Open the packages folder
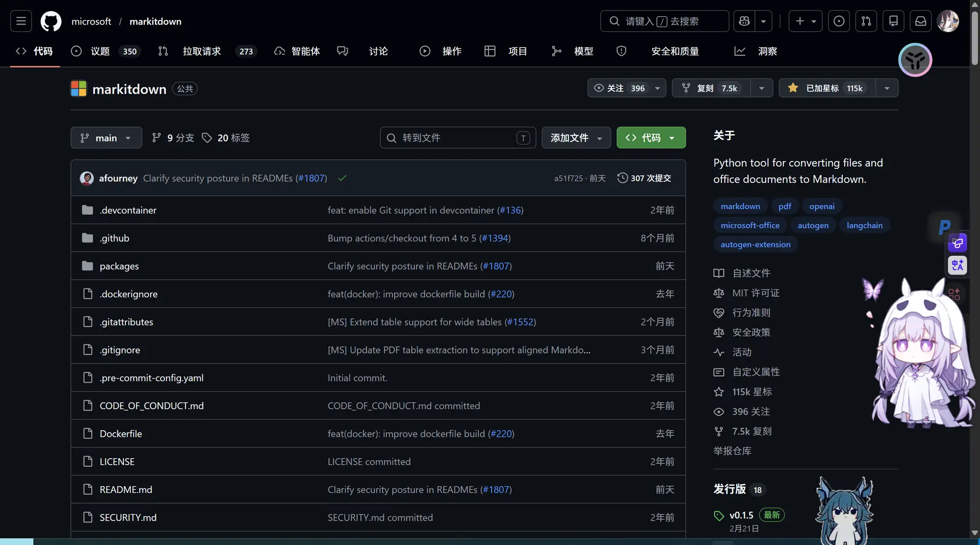980x545 pixels. coord(119,266)
